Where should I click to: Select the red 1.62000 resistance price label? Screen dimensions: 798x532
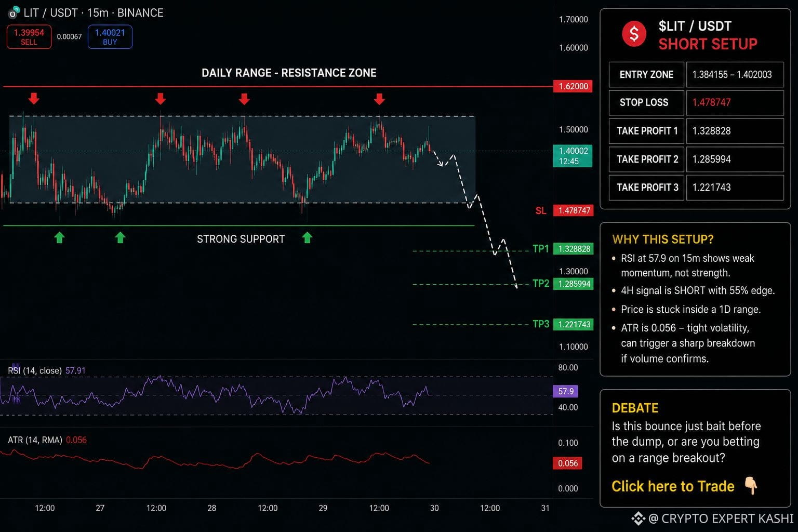pyautogui.click(x=574, y=86)
